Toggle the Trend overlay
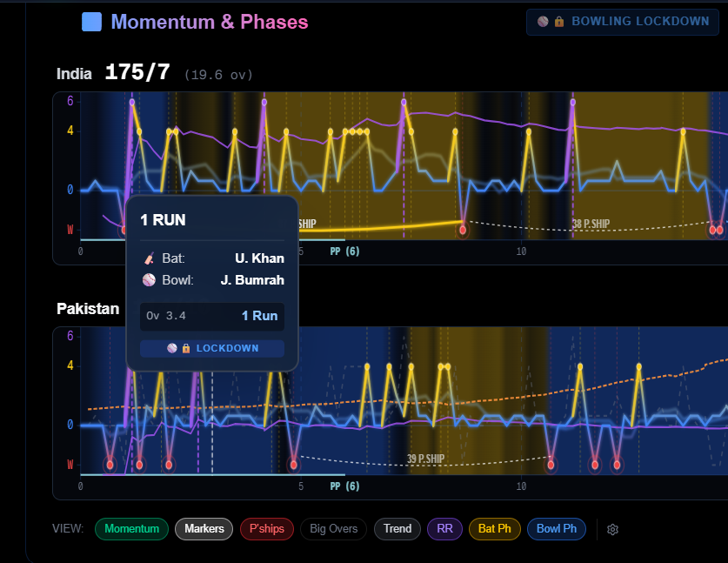 (397, 529)
